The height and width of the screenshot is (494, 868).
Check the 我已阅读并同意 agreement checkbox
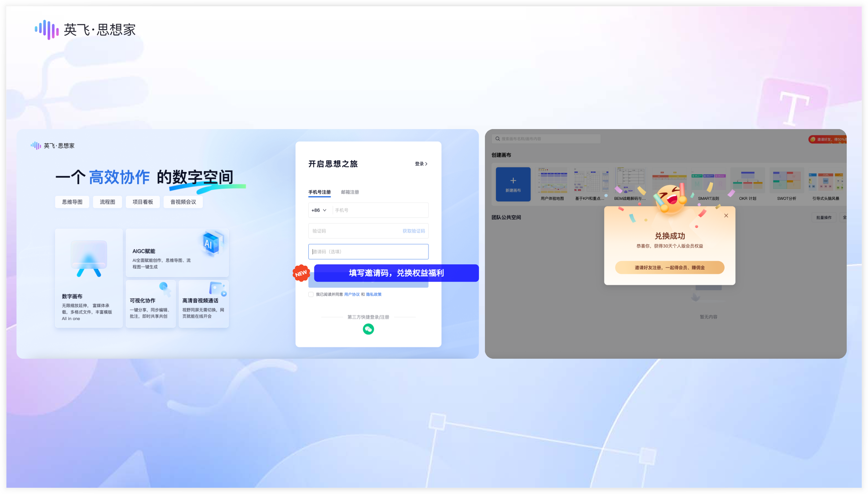[311, 294]
